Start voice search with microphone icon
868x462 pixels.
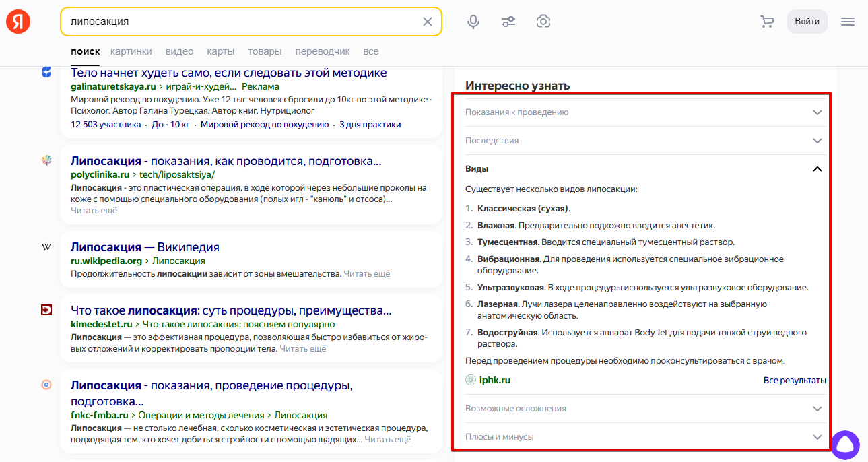[x=473, y=22]
